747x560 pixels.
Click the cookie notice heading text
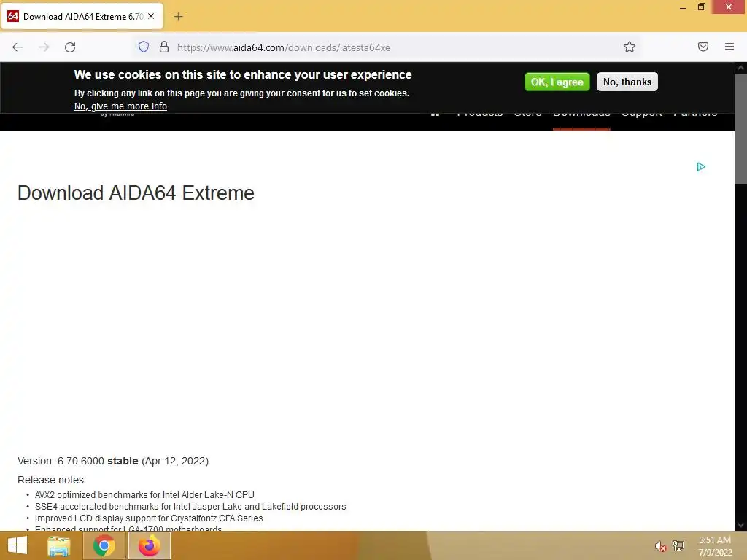(x=243, y=75)
